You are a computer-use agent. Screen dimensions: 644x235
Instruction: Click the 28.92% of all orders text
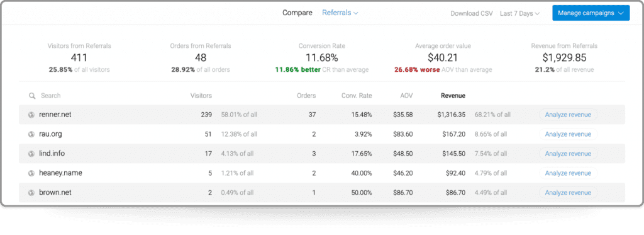pyautogui.click(x=201, y=69)
